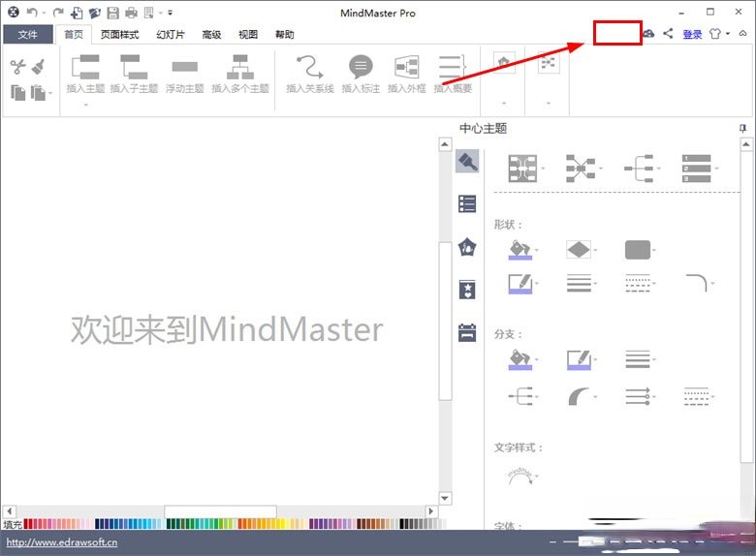Open the clipart bookmark panel tab
Screen dimensions: 756x556
pos(467,290)
